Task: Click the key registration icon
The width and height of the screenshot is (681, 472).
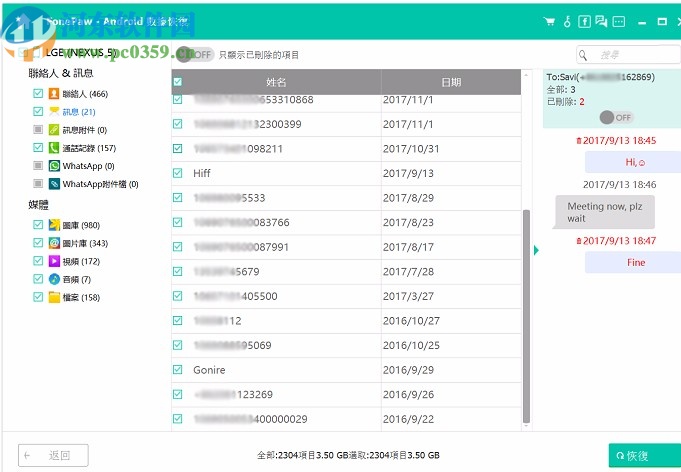Action: click(x=567, y=21)
